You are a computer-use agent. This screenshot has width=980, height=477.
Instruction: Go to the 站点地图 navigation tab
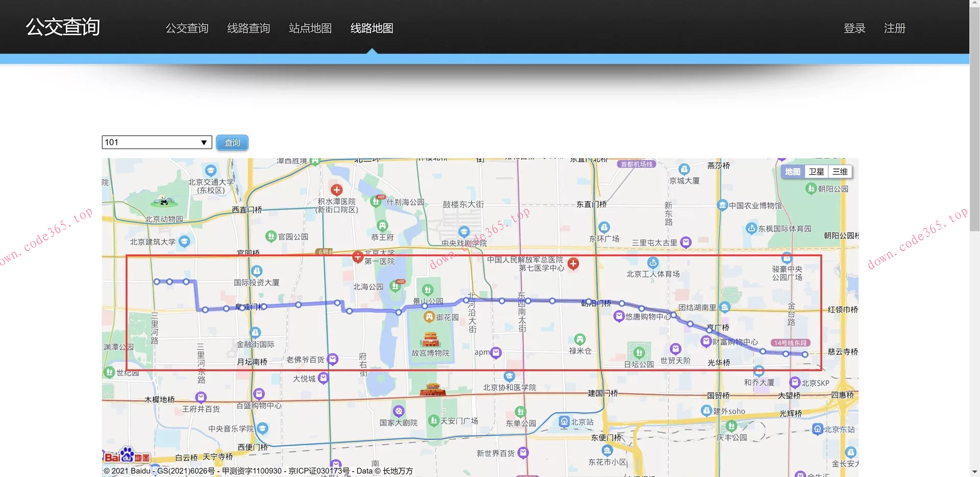point(310,28)
